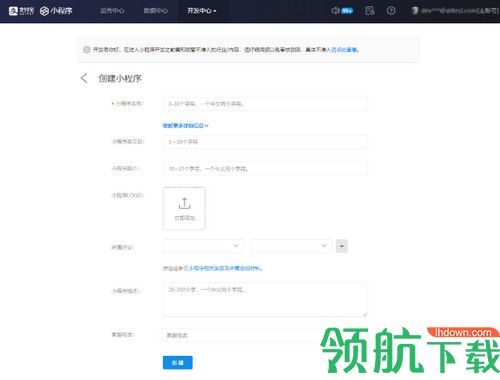Viewport: 500px width, 380px height.
Task: Open the first industry category dropdown
Action: pyautogui.click(x=203, y=246)
